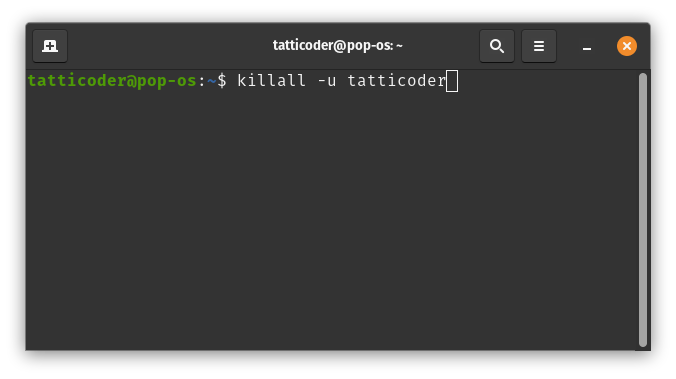Minimize the terminal window
The height and width of the screenshot is (379, 676).
click(x=586, y=46)
